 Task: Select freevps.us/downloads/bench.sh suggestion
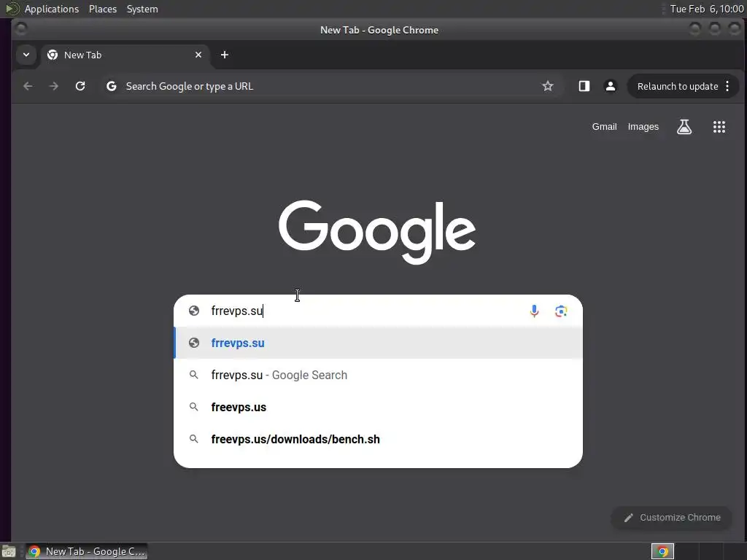tap(379, 439)
